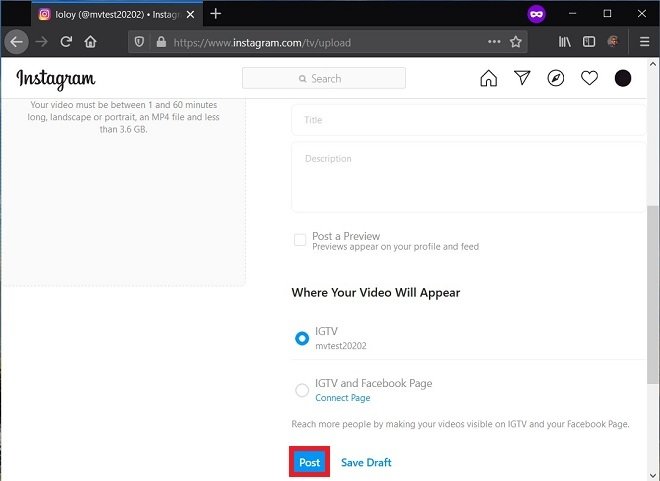Open the tracking protection shield icon

139,42
